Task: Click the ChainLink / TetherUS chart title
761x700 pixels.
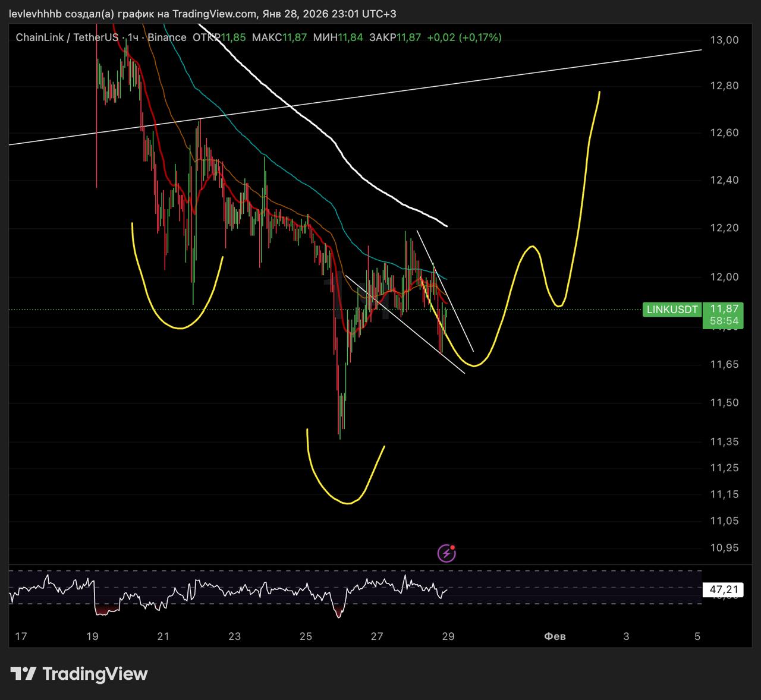Action: (67, 37)
